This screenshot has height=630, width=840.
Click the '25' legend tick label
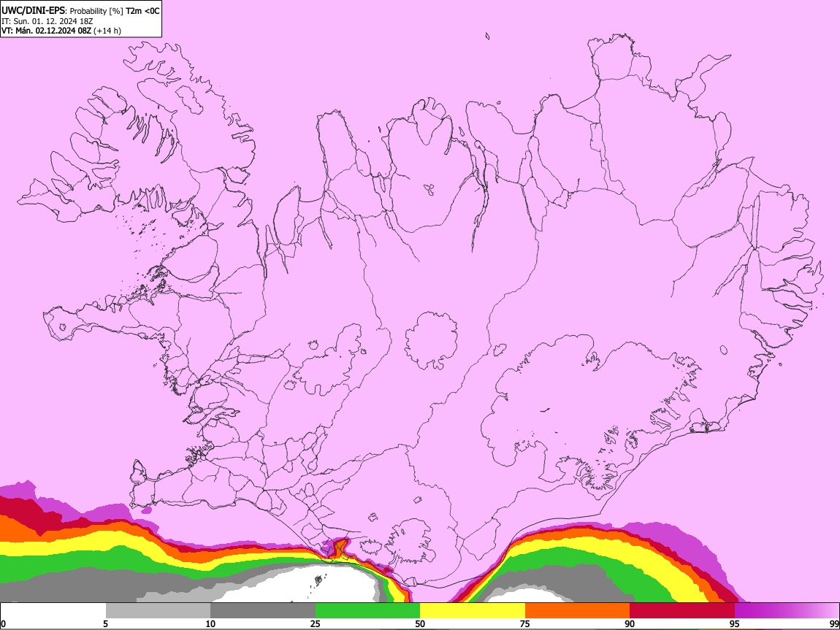(x=316, y=624)
